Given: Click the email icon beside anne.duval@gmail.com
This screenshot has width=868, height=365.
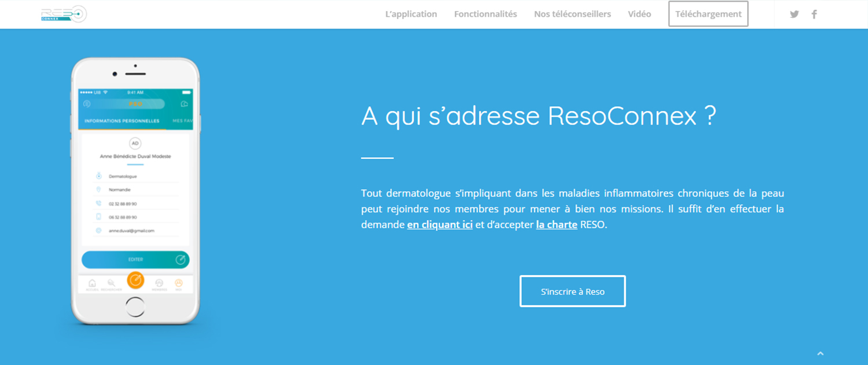Looking at the screenshot, I should click(98, 231).
